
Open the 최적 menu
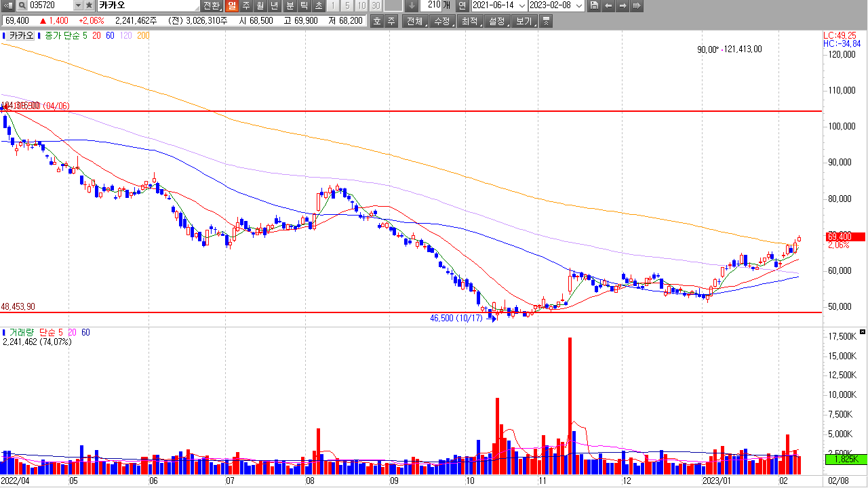tap(469, 21)
